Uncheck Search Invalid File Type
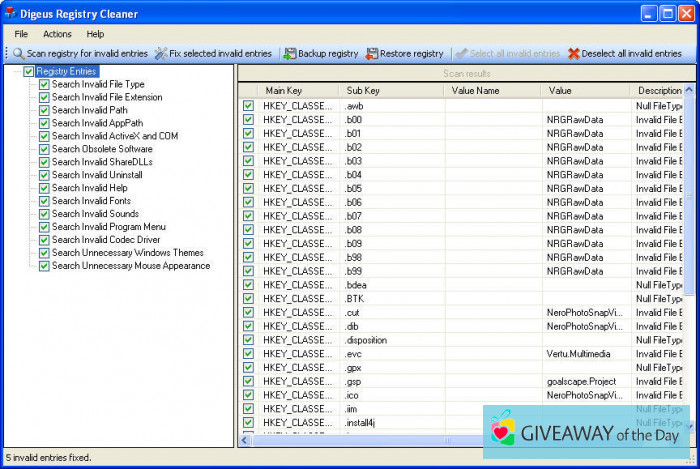The height and width of the screenshot is (469, 700). pyautogui.click(x=44, y=85)
